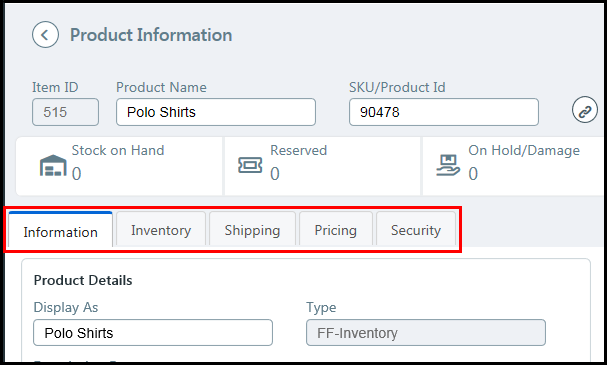Click the Reserved quantity card
607x365 pixels.
pos(322,166)
